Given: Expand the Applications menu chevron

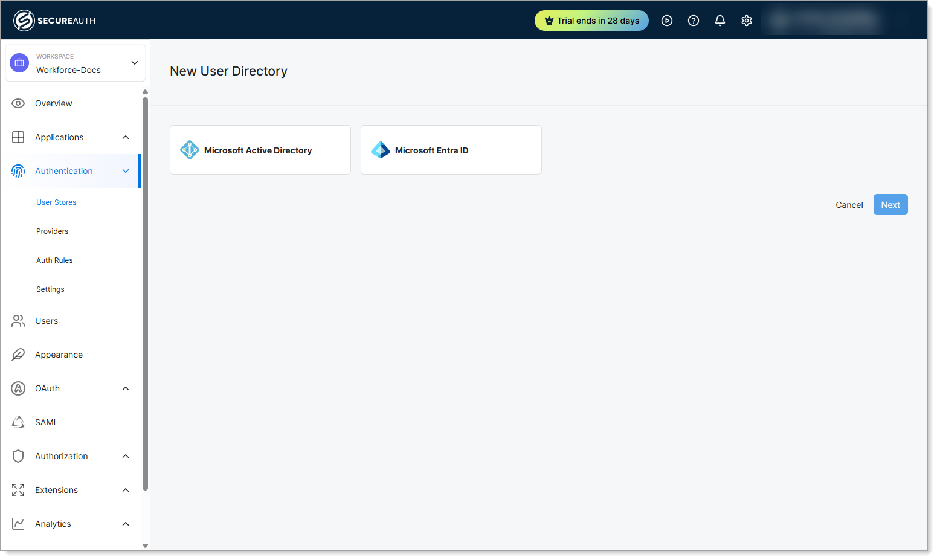Looking at the screenshot, I should coord(126,137).
